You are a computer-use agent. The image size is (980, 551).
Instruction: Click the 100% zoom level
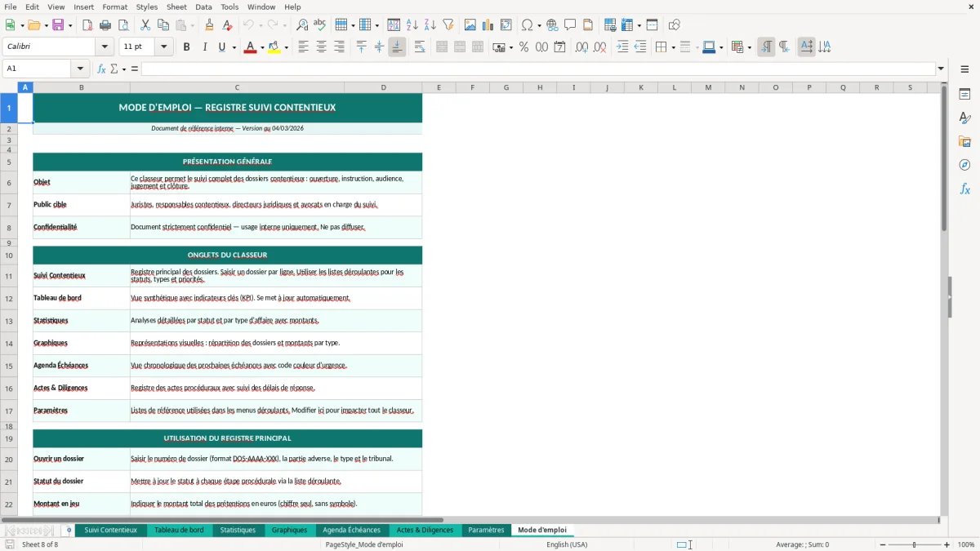click(966, 544)
